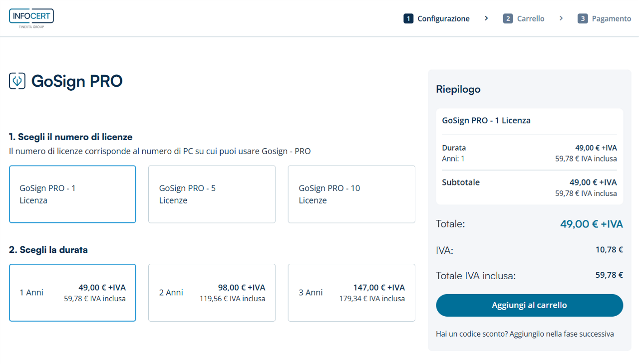Viewport: 639px width, 364px height.
Task: Click the step 1 number badge
Action: (408, 18)
